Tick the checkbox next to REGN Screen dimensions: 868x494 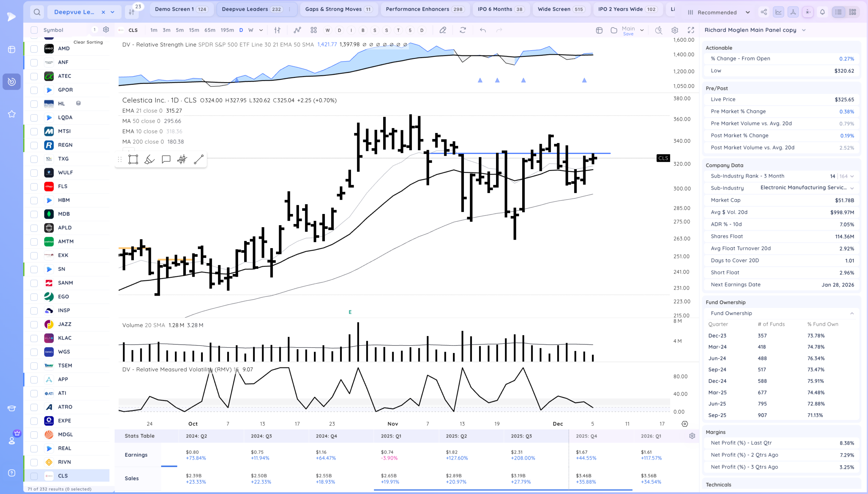[x=34, y=145]
